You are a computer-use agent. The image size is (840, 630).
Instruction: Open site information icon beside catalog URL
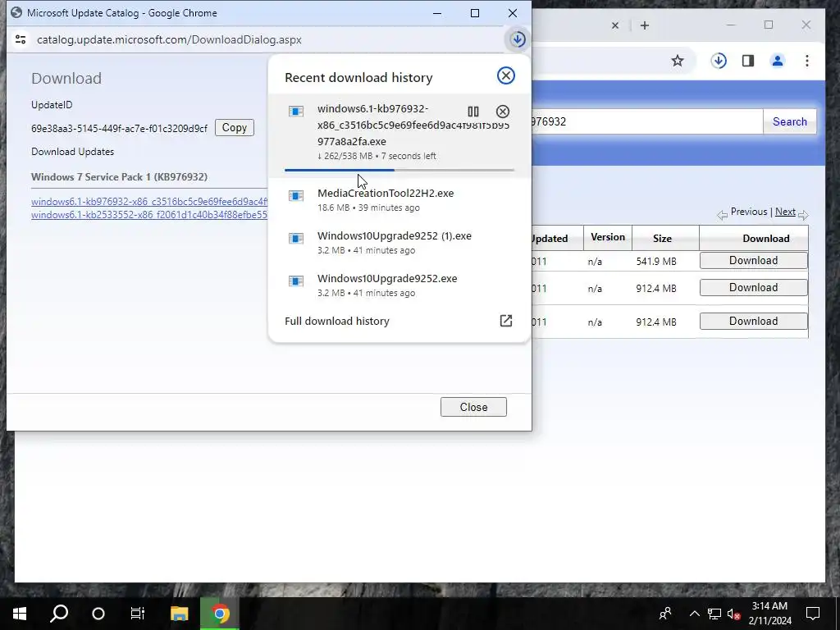coord(21,39)
